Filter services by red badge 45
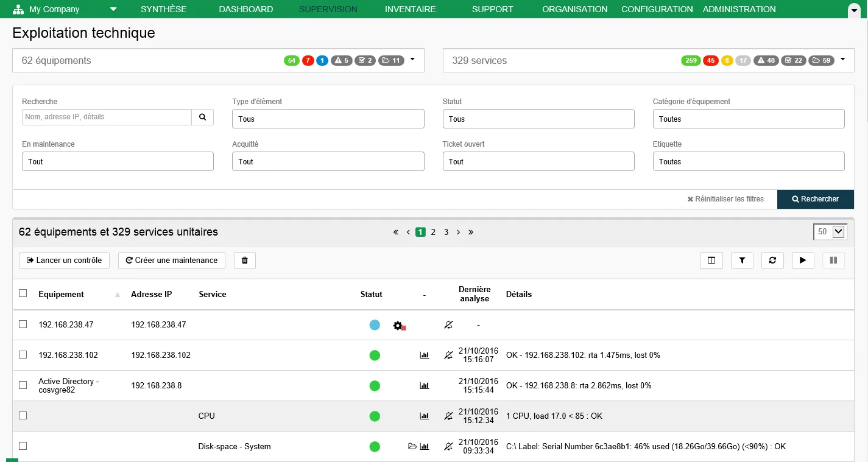 click(711, 61)
